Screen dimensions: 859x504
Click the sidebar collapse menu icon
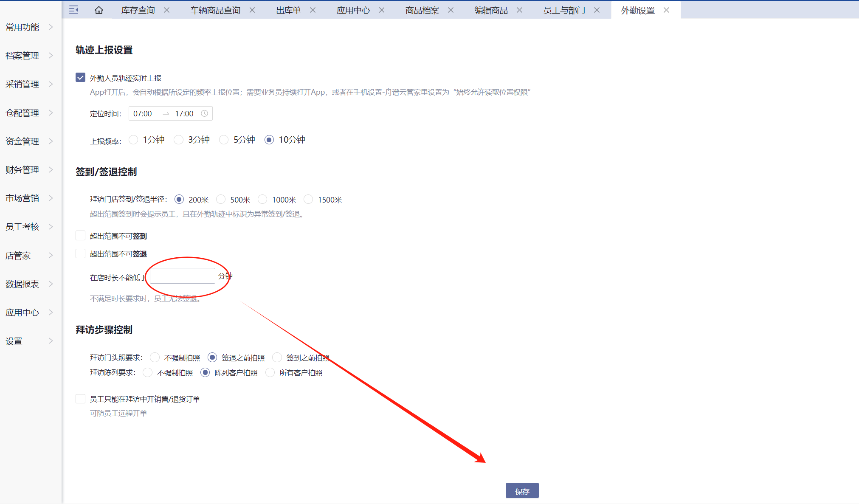(73, 10)
